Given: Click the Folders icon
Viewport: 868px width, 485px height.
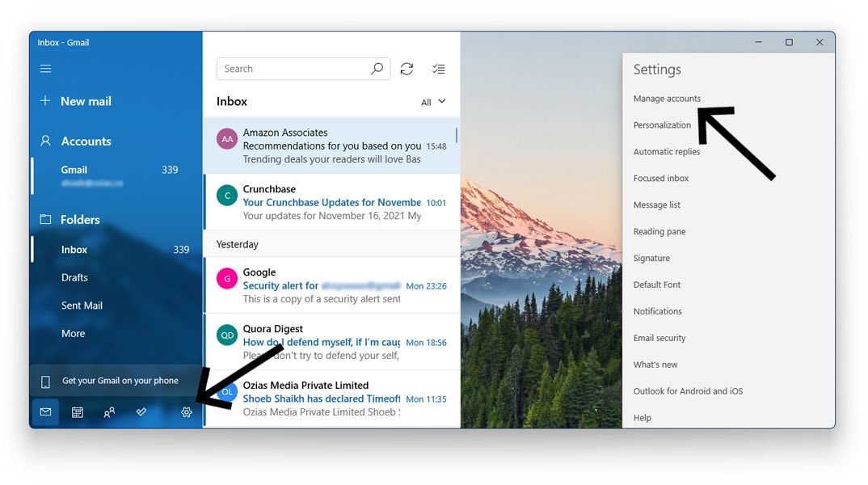Looking at the screenshot, I should coord(45,219).
